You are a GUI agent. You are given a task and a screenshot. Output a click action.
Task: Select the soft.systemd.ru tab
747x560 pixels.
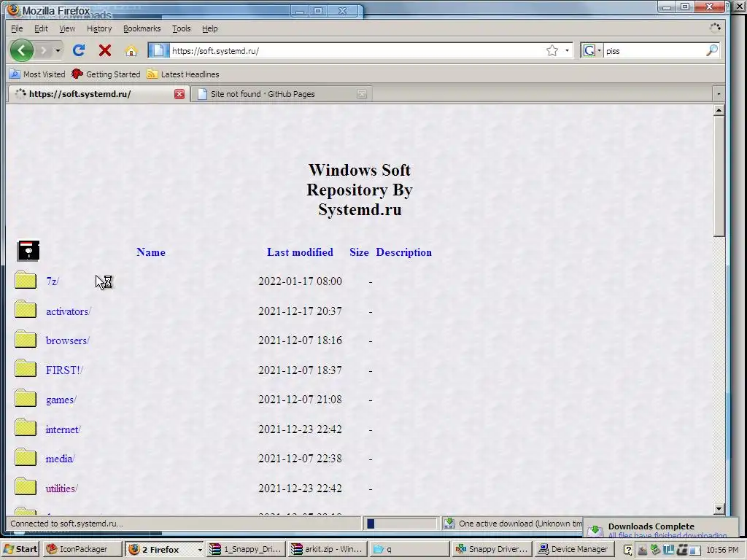pyautogui.click(x=90, y=94)
